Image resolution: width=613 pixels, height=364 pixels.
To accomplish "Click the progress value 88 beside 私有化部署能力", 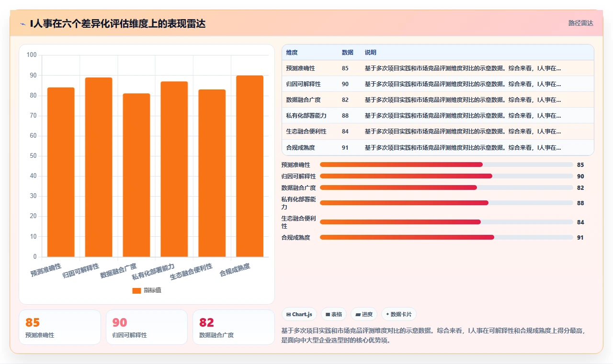I will tap(580, 203).
